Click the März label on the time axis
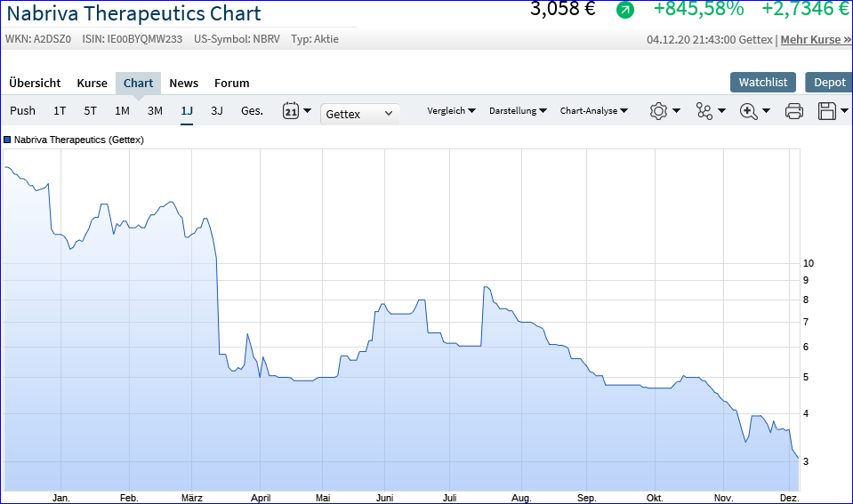 (x=192, y=498)
